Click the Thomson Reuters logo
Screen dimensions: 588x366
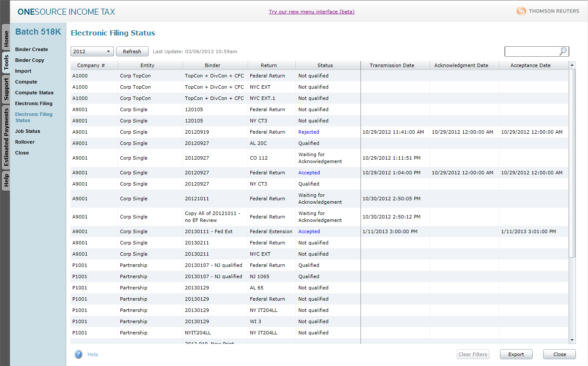click(548, 11)
